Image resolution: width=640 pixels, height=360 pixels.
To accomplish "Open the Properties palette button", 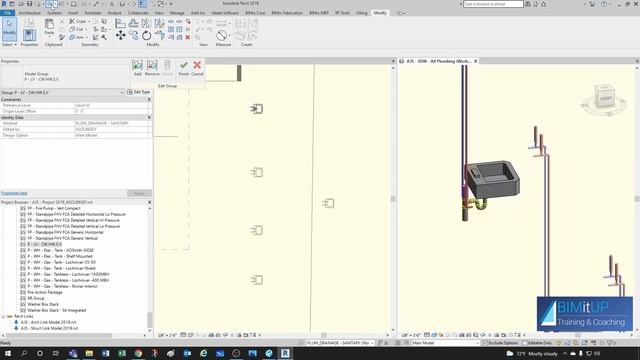I will (29, 35).
